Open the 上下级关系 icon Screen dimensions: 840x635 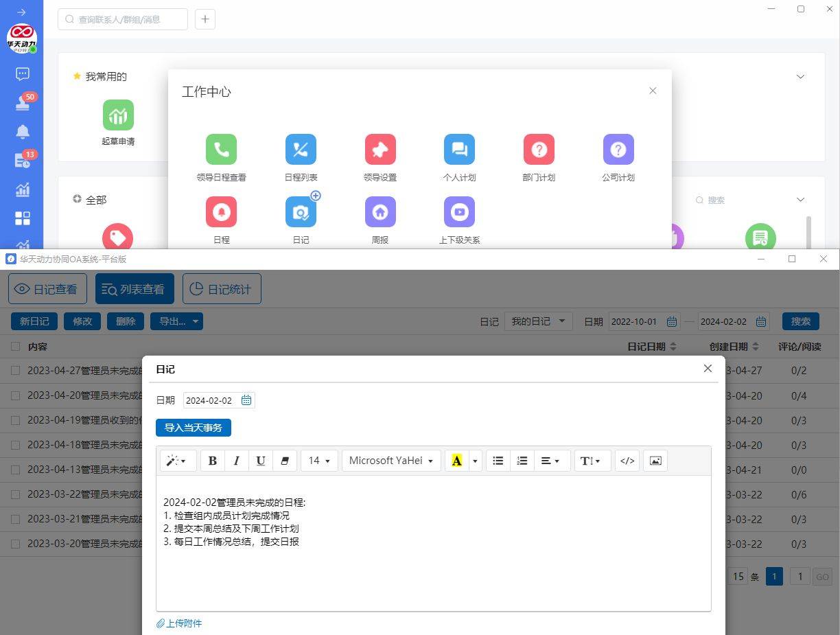(459, 212)
